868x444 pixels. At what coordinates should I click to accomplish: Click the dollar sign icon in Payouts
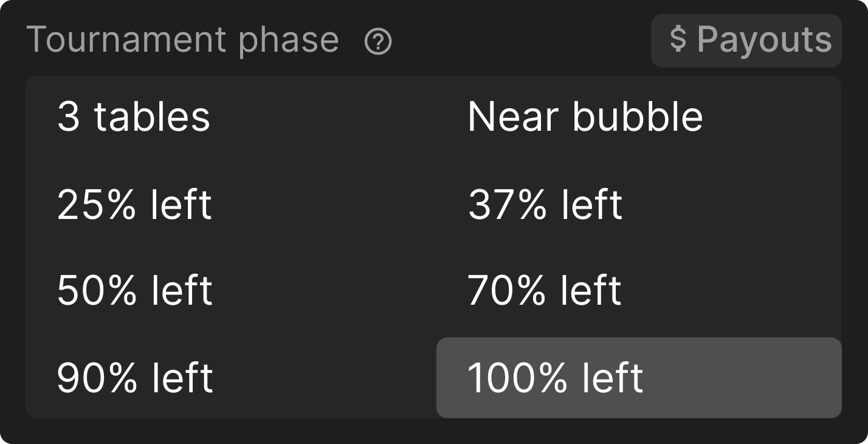pos(678,39)
